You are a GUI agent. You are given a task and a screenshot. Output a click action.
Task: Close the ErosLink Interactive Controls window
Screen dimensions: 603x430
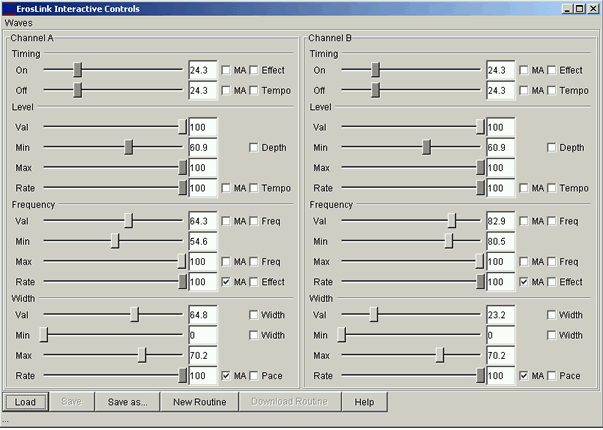point(593,8)
